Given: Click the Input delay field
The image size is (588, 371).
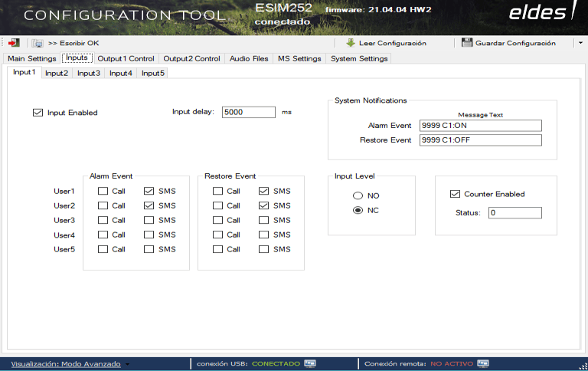Looking at the screenshot, I should 248,112.
